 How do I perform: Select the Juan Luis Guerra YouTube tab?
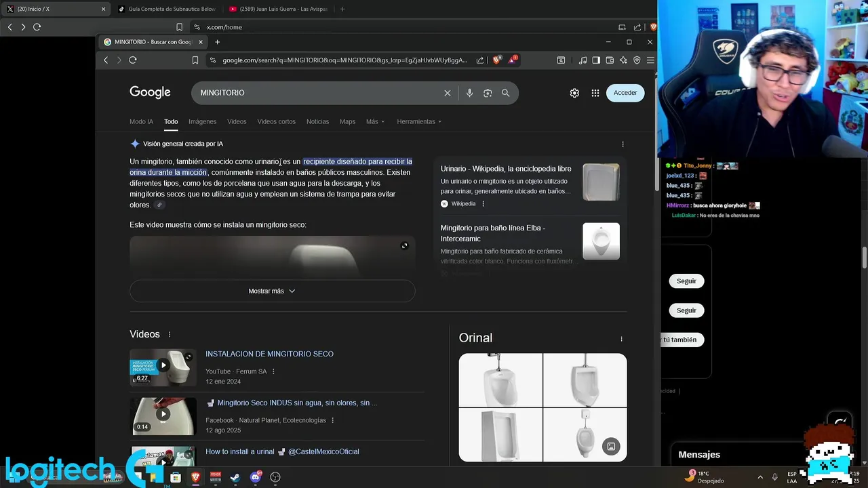279,9
